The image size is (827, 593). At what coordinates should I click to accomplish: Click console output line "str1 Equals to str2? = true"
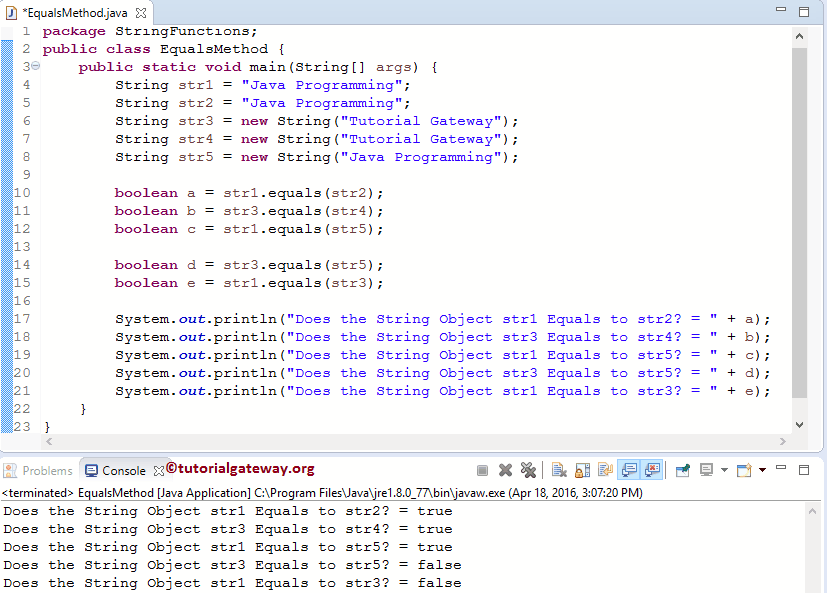click(228, 511)
